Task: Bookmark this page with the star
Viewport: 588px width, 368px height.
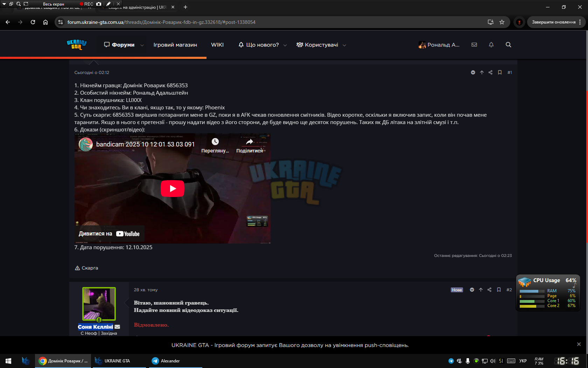Action: coord(502,22)
